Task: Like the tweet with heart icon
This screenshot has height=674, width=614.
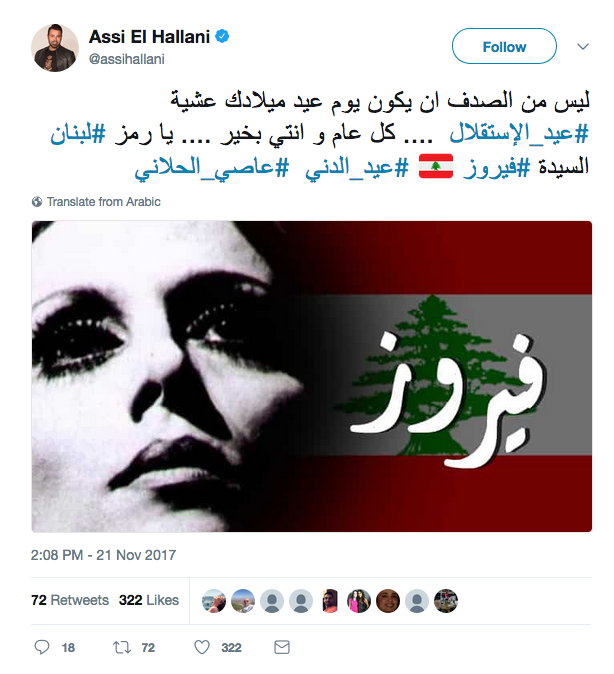Action: pos(202,647)
